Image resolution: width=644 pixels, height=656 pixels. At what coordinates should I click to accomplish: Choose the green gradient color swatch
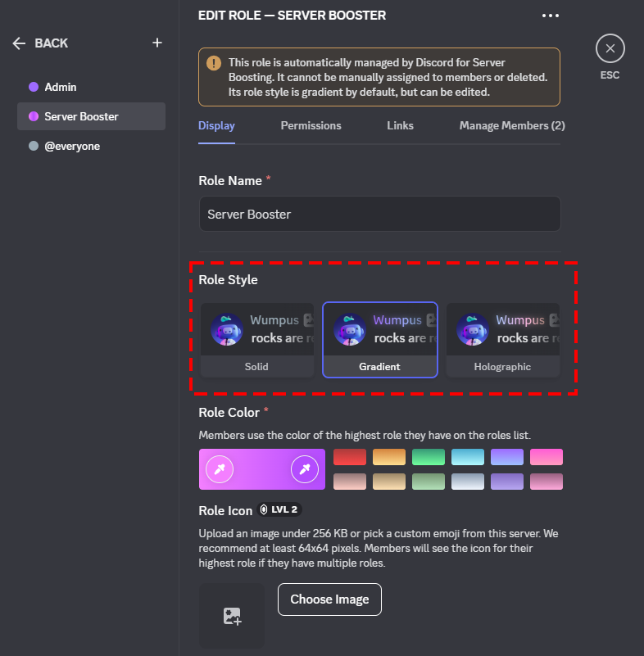(x=429, y=457)
